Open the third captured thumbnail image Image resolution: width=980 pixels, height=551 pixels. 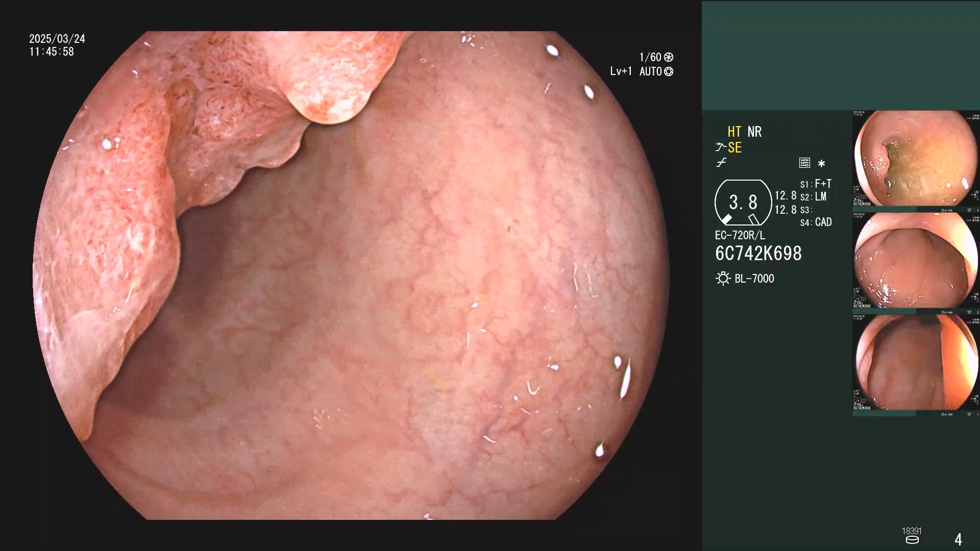click(x=916, y=363)
